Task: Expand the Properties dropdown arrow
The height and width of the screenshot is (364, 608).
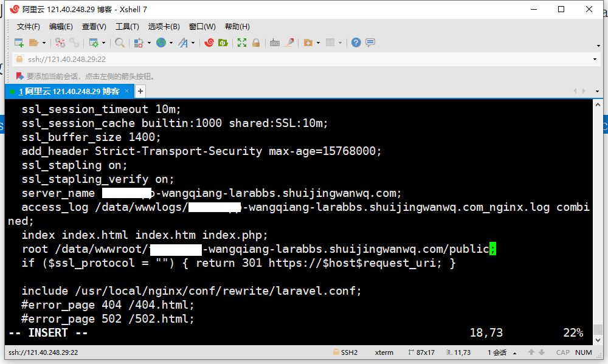Action: [x=103, y=43]
